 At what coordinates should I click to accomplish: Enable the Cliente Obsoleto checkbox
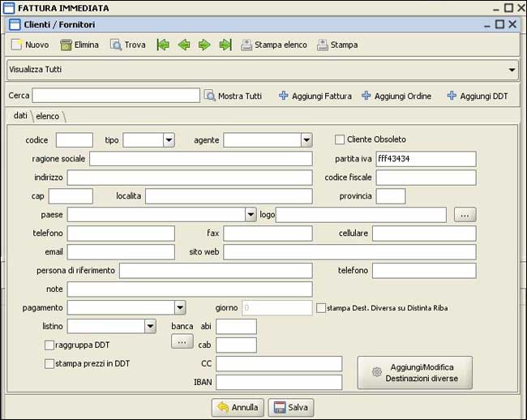(341, 139)
